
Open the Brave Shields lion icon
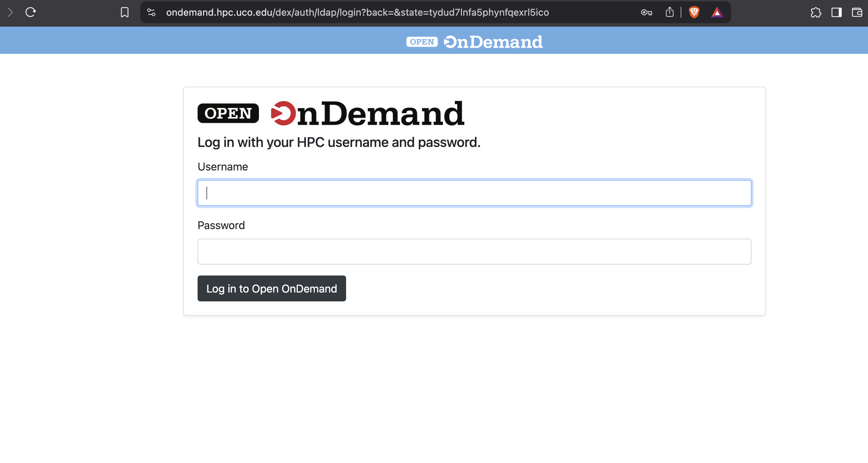[x=694, y=13]
